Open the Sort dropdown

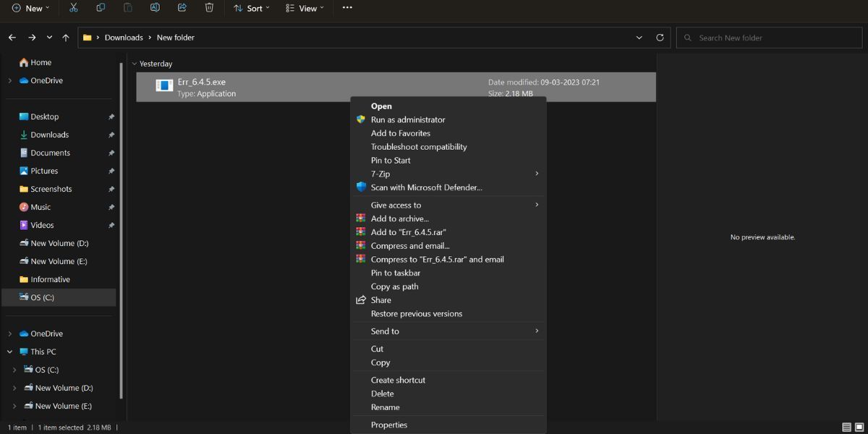252,8
